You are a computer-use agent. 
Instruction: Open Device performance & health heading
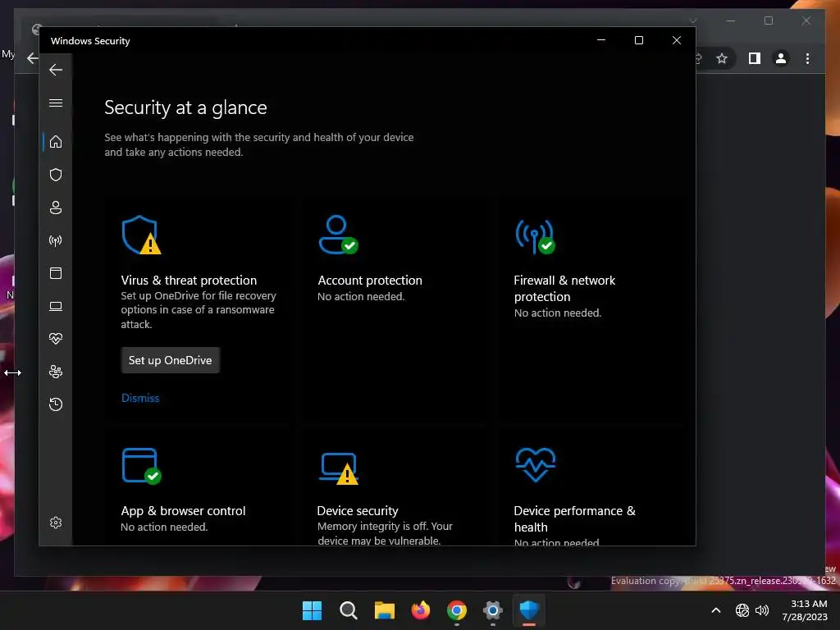(x=574, y=519)
